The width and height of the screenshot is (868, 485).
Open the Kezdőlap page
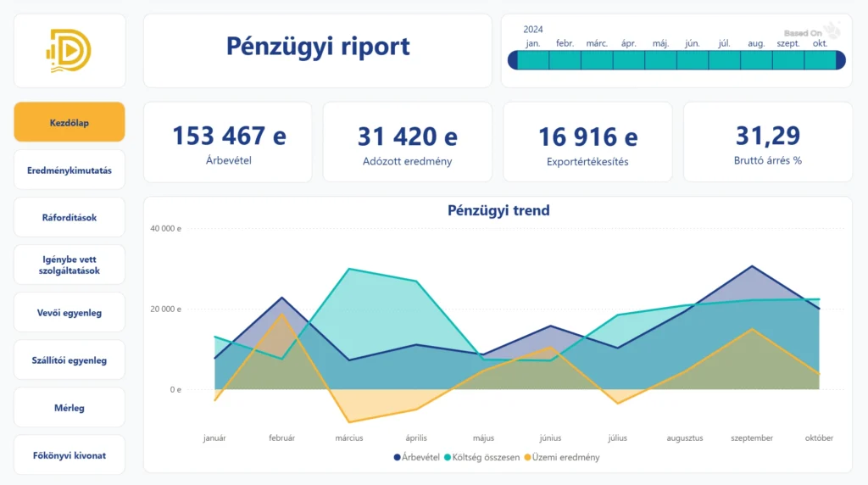[70, 122]
